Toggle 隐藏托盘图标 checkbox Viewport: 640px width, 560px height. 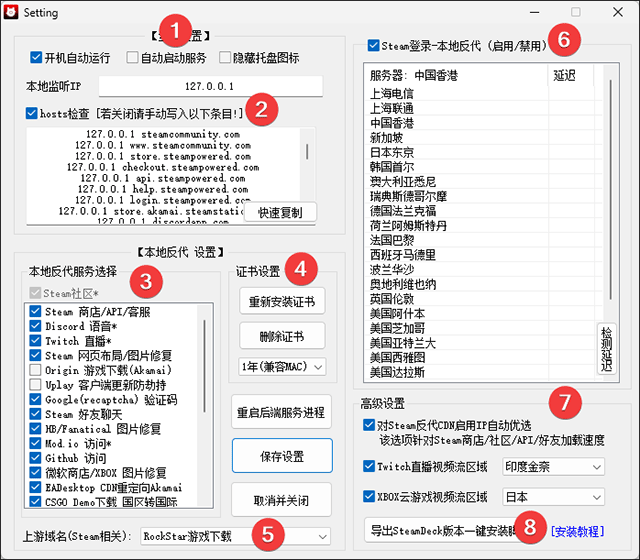[x=225, y=58]
